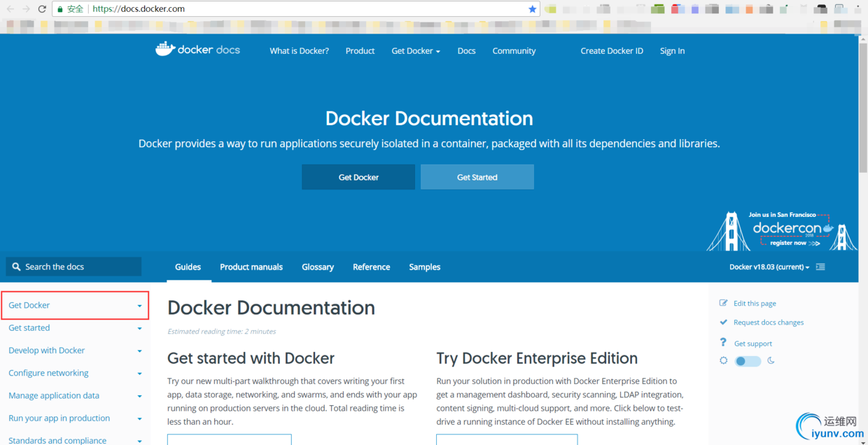
Task: Switch the night mode toggle
Action: 748,361
